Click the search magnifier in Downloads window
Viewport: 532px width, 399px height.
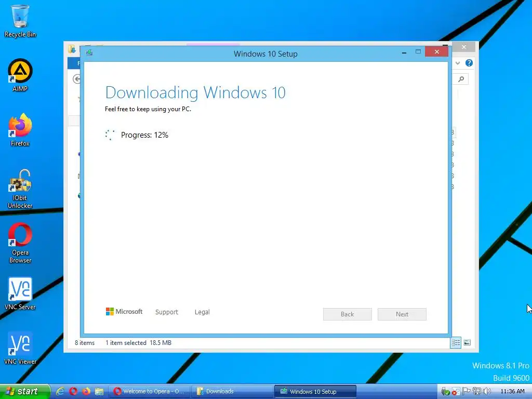(461, 79)
